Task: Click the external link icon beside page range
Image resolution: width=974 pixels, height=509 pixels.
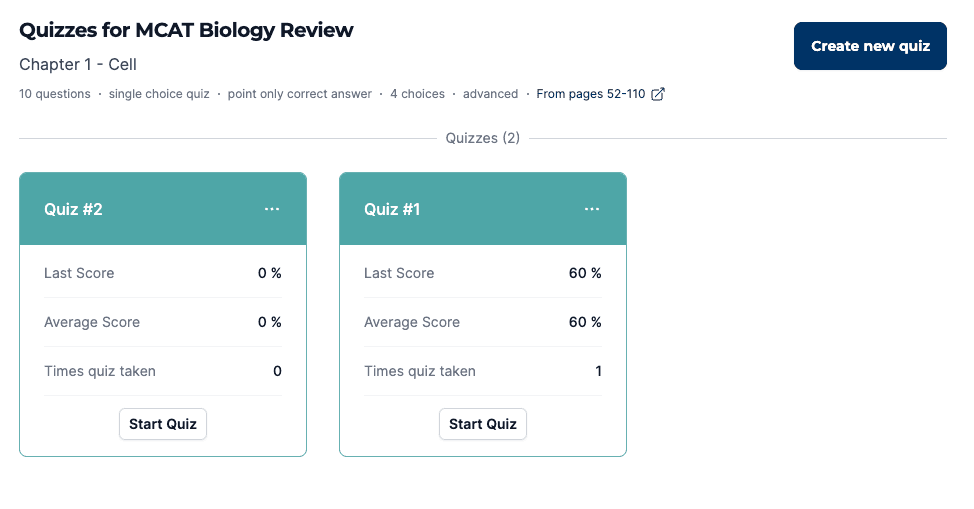Action: pyautogui.click(x=658, y=94)
